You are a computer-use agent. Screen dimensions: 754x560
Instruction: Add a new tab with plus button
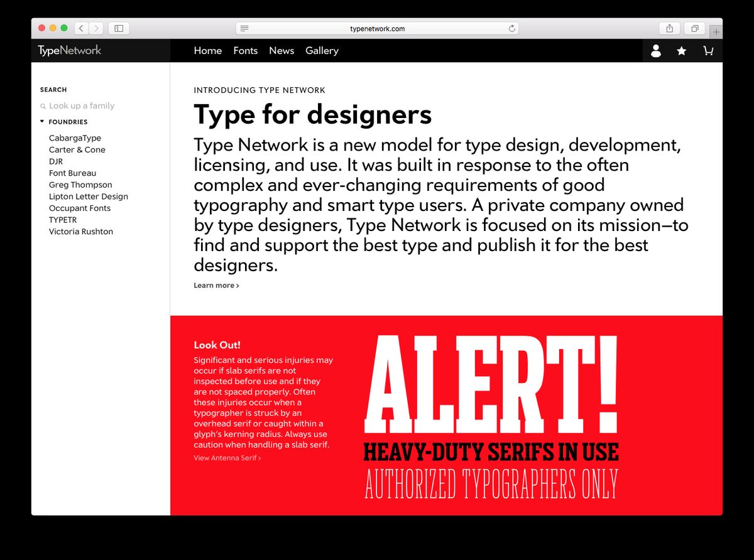pos(716,31)
